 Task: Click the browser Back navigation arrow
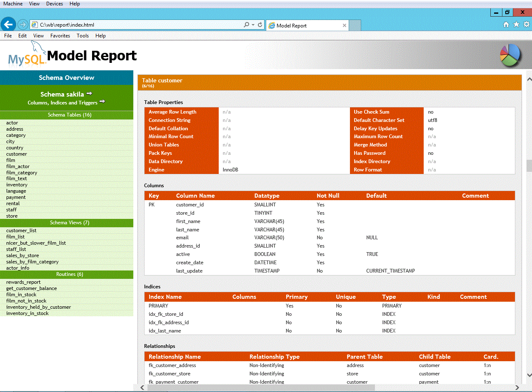pos(8,25)
